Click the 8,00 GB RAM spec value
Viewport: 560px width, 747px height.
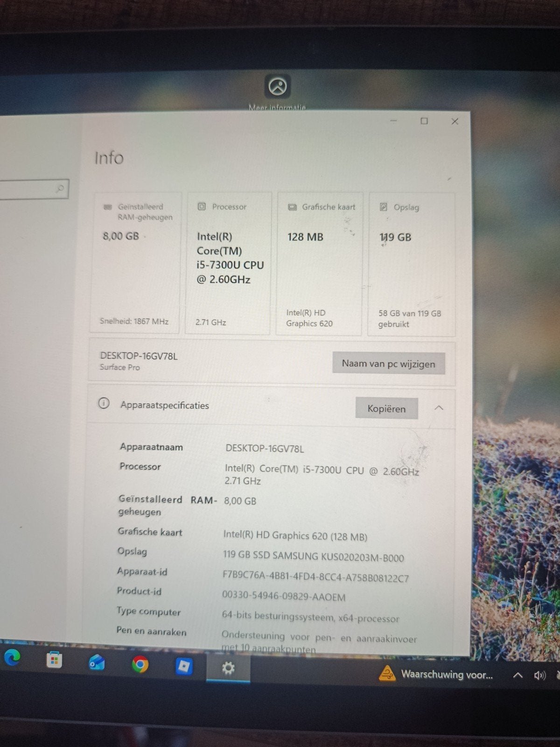point(240,501)
